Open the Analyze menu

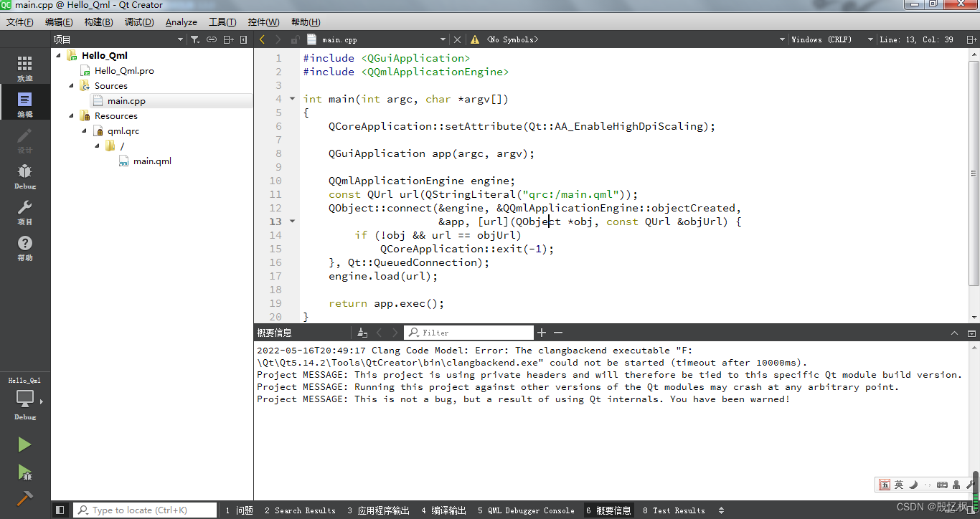[182, 22]
